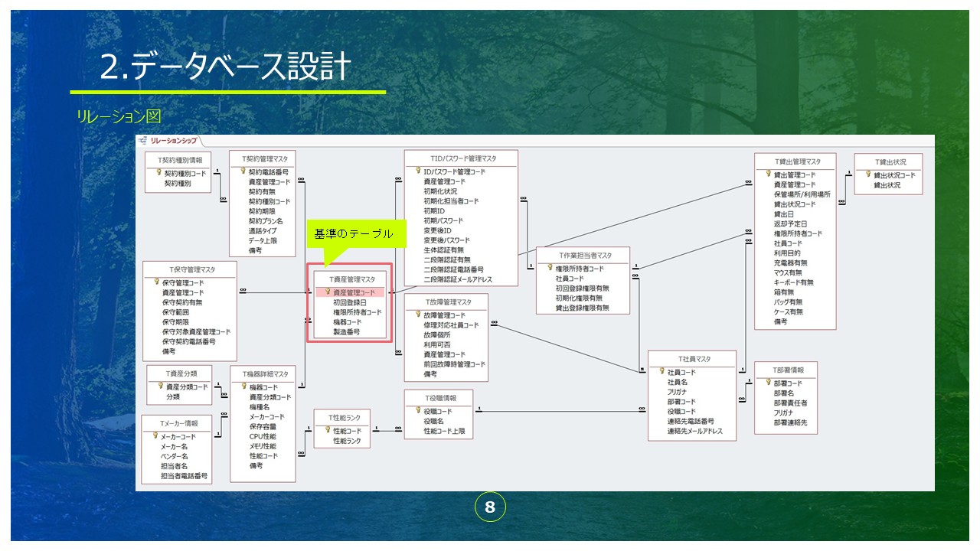Click the slide page number 8 circle
Image resolution: width=980 pixels, height=551 pixels.
point(490,507)
